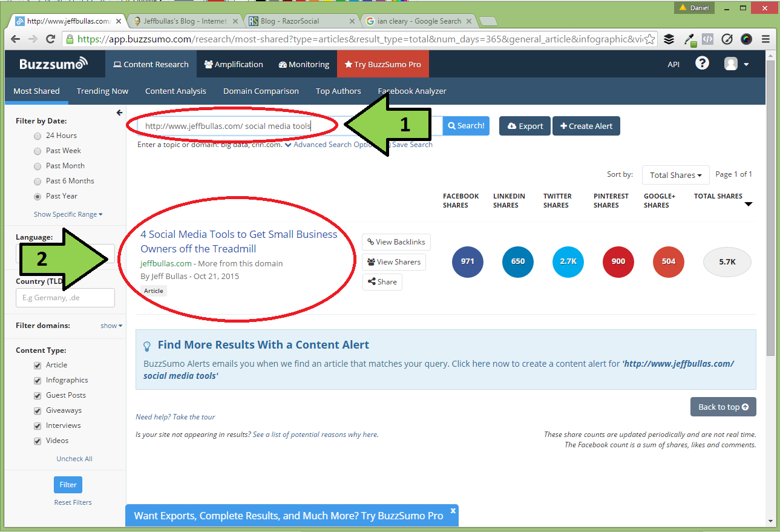Select the 24 Hours date filter
This screenshot has width=780, height=532.
point(38,136)
